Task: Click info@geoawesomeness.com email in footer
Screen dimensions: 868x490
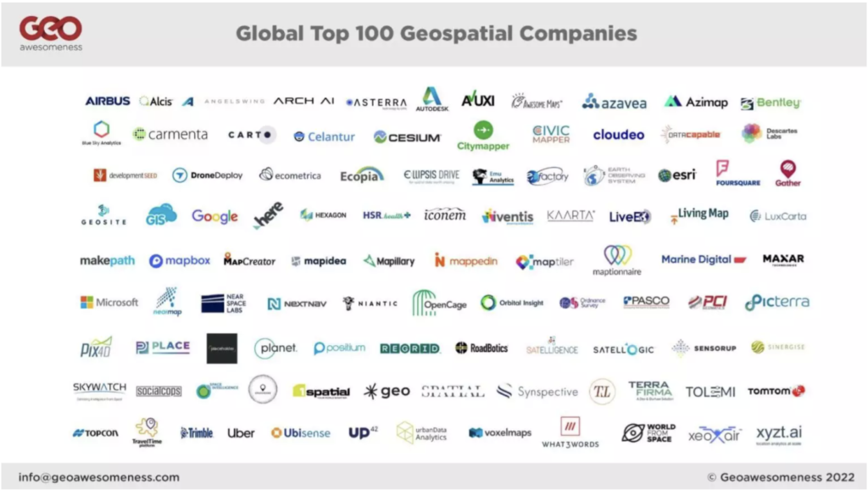Action: point(99,477)
